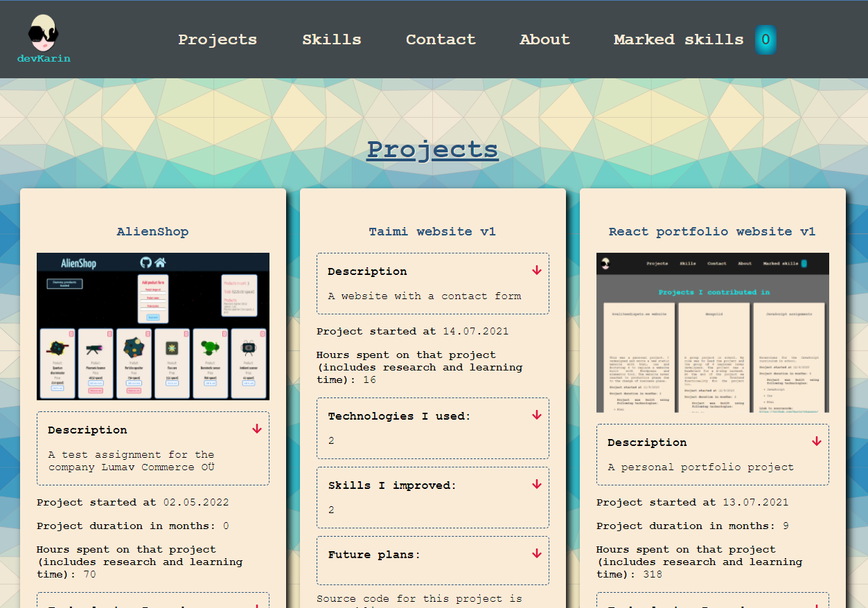Click the "Taimi website v1" card title
This screenshot has height=608, width=868.
432,231
